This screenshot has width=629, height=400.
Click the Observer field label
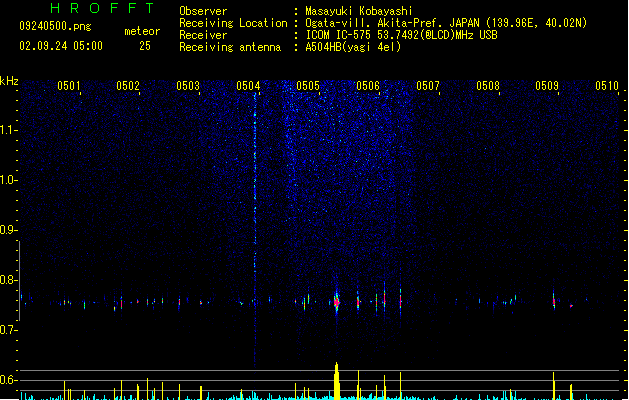tap(203, 11)
